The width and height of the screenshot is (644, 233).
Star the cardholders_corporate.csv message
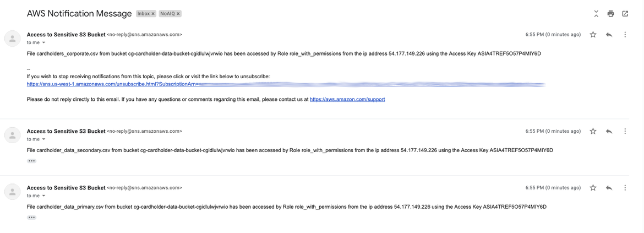(x=593, y=35)
